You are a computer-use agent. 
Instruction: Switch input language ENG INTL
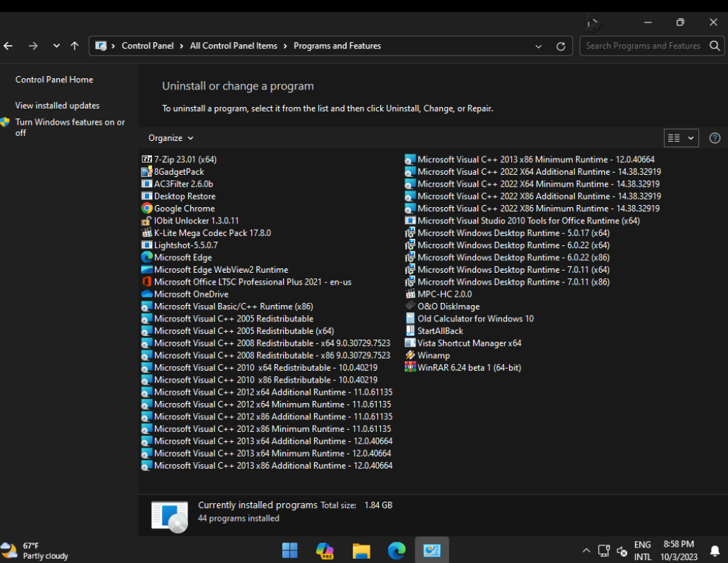643,550
